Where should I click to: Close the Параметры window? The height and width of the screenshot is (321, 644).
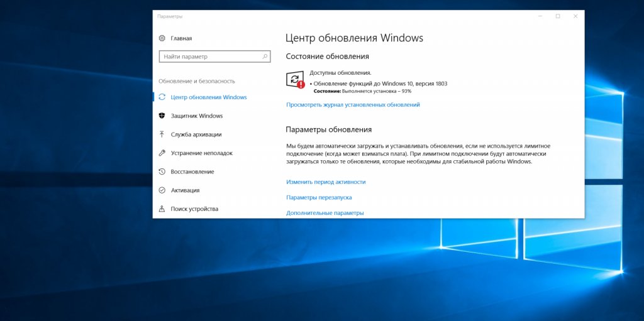click(x=575, y=16)
